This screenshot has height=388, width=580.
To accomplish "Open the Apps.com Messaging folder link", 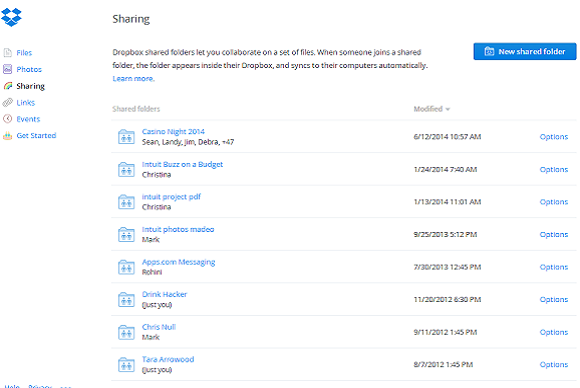I will point(178,262).
